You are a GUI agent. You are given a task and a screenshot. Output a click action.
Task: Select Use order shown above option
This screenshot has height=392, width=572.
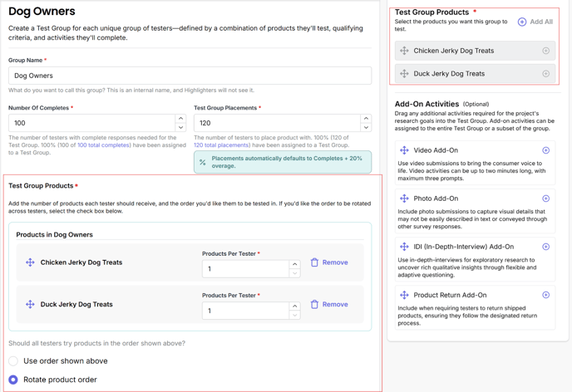coord(13,361)
